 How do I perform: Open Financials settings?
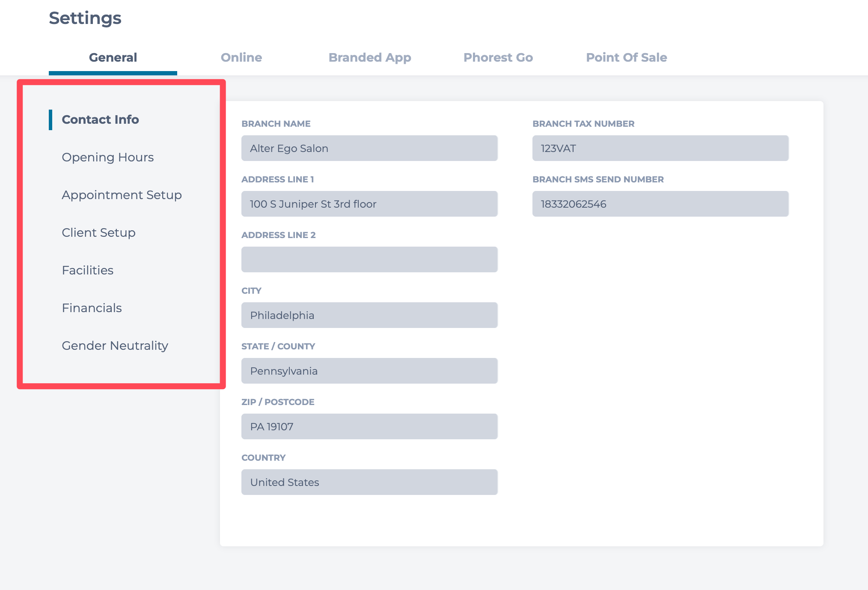pos(92,308)
